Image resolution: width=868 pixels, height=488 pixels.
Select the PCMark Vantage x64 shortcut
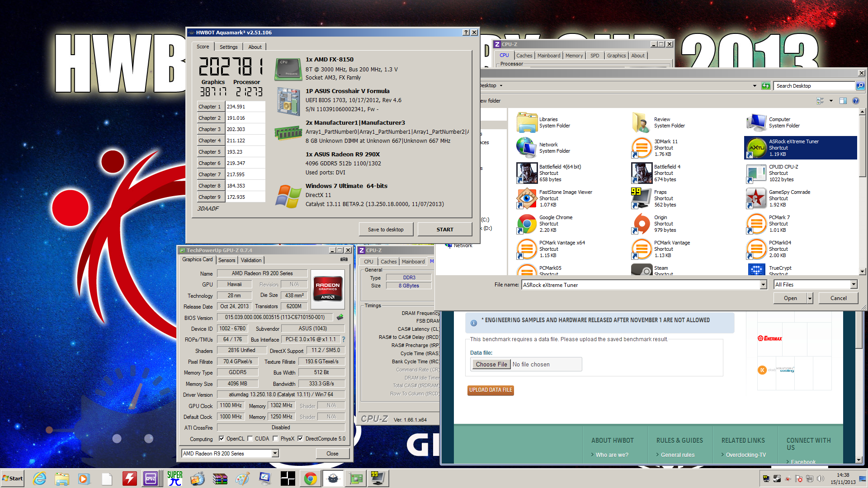coord(571,249)
